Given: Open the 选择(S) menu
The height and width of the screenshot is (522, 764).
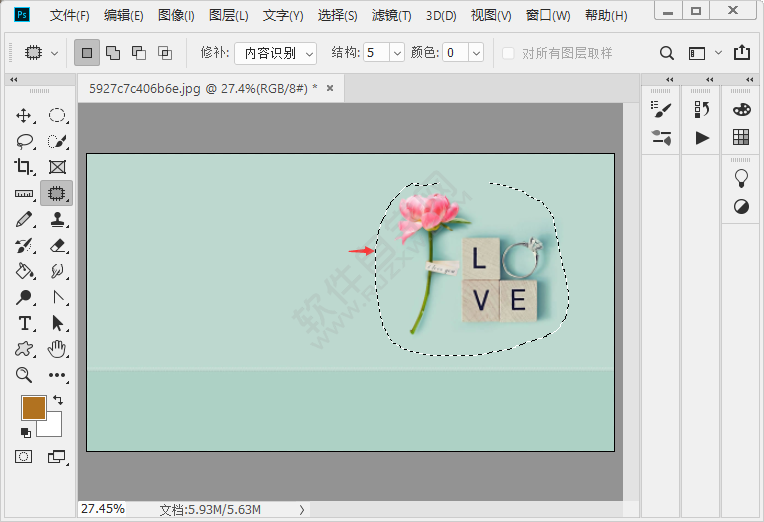Looking at the screenshot, I should click(337, 16).
